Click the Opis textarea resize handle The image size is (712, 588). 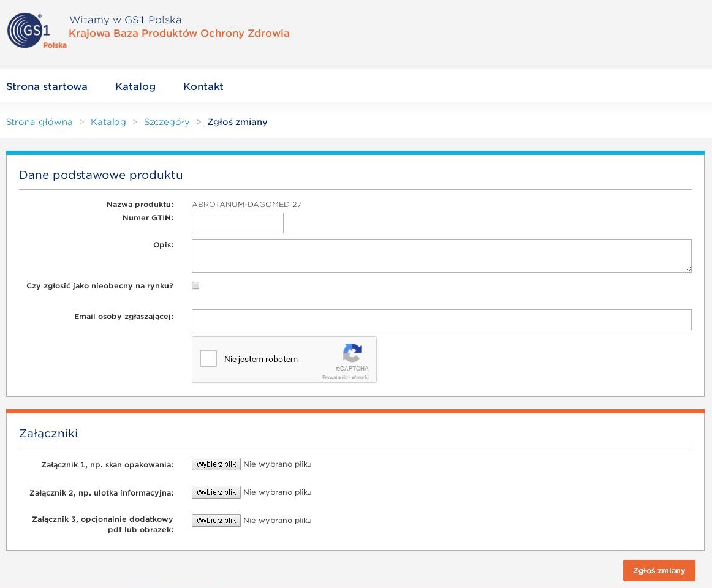tap(688, 269)
